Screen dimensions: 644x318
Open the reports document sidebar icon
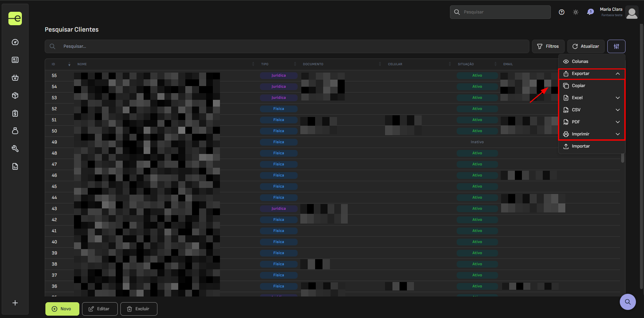15,166
